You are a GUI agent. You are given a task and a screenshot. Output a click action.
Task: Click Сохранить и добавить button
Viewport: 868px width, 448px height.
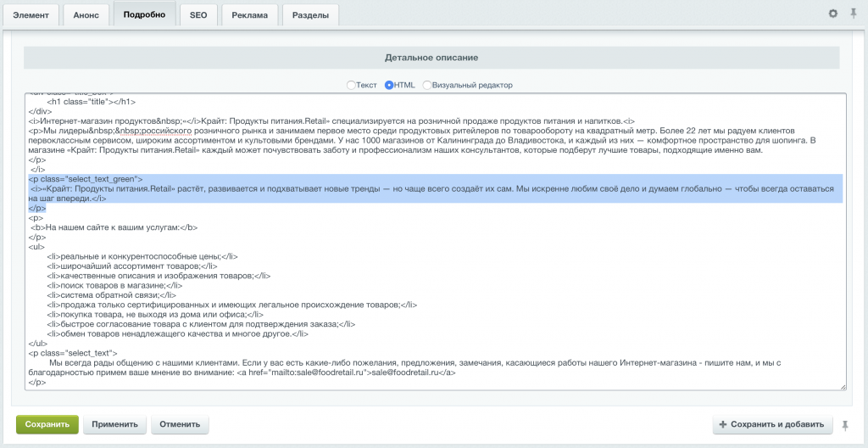pyautogui.click(x=772, y=425)
